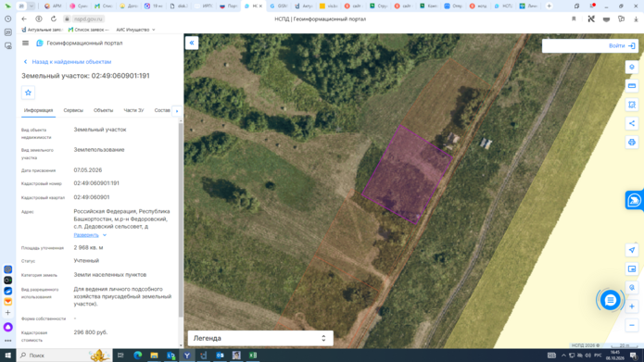Open Excel from the taskbar

tap(253, 356)
